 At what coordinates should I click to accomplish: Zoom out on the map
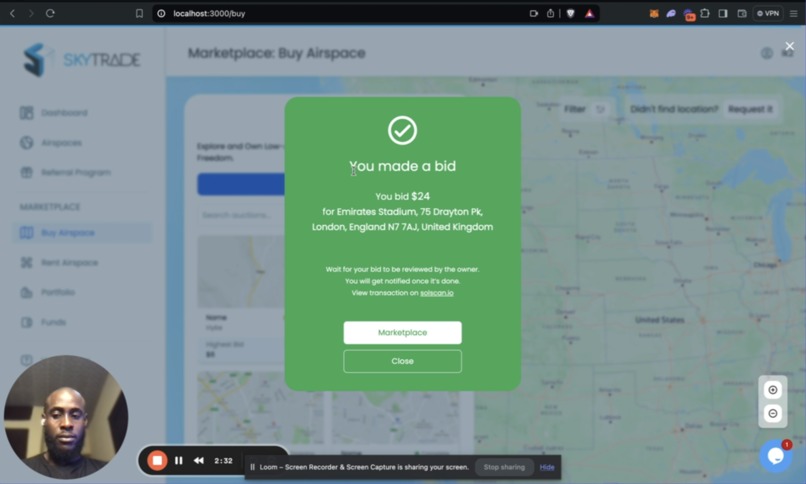(773, 414)
